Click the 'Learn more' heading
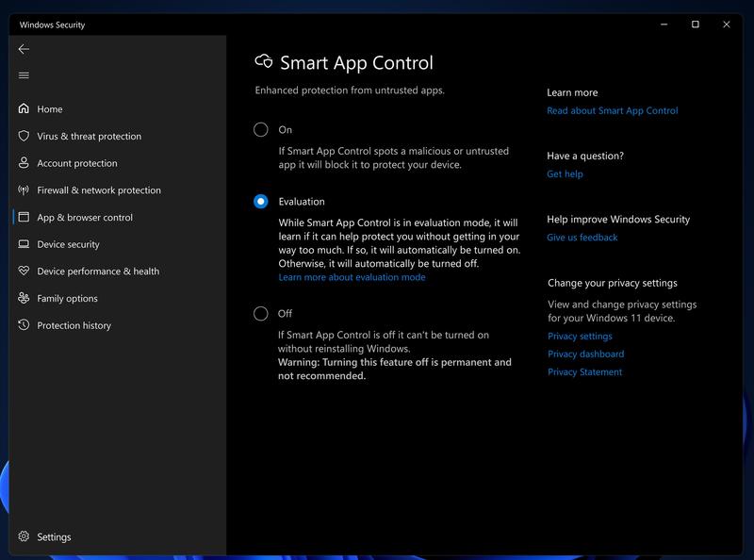This screenshot has height=560, width=754. tap(572, 92)
